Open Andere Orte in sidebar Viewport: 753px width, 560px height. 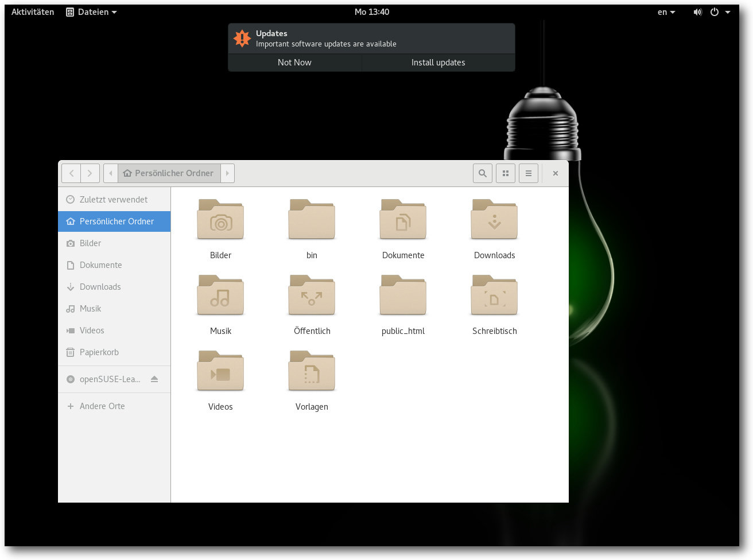[114, 406]
